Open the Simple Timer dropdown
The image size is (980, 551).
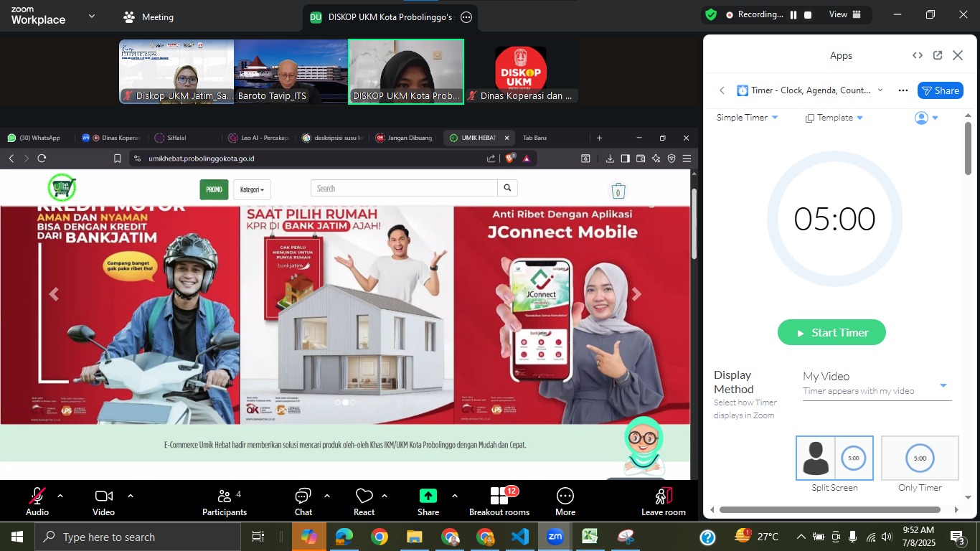coord(747,118)
